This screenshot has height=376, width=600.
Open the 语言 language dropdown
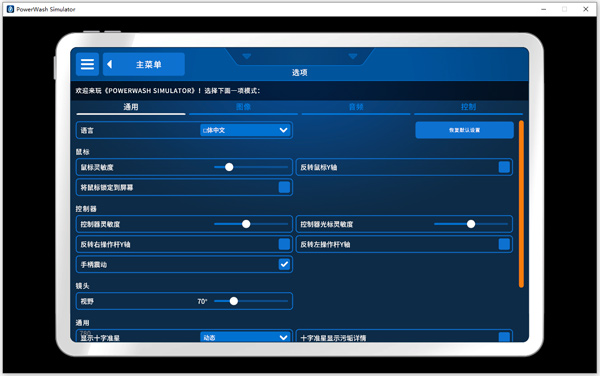pyautogui.click(x=245, y=130)
